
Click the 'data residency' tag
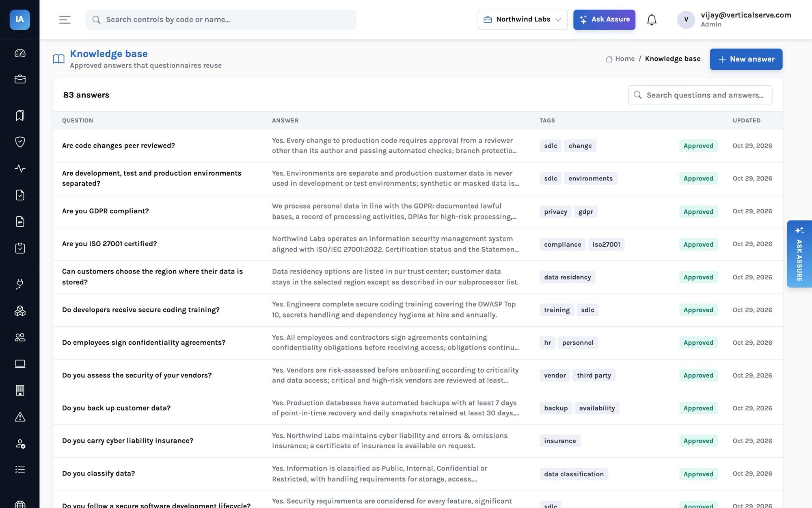567,277
